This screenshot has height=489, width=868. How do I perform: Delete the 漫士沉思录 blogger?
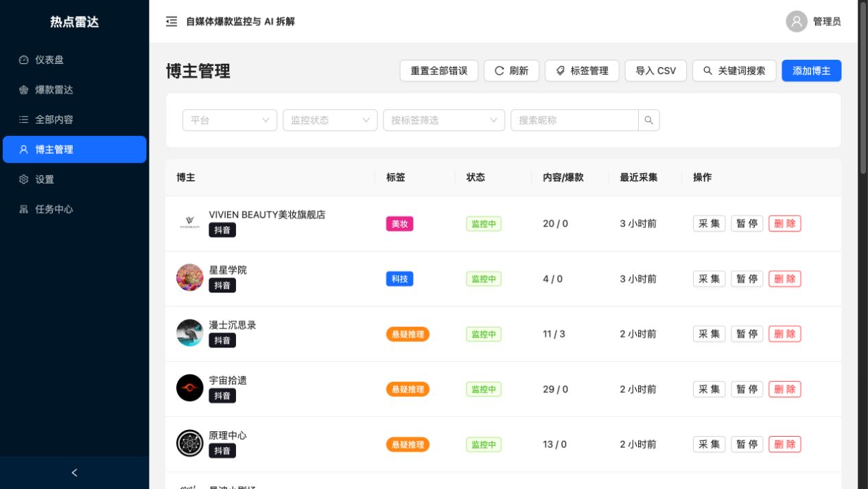[785, 334]
